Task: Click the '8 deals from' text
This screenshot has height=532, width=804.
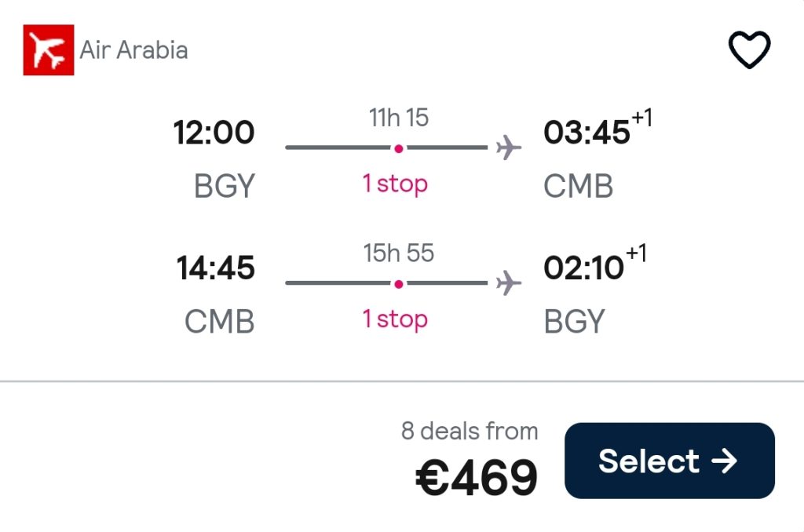Action: tap(470, 431)
